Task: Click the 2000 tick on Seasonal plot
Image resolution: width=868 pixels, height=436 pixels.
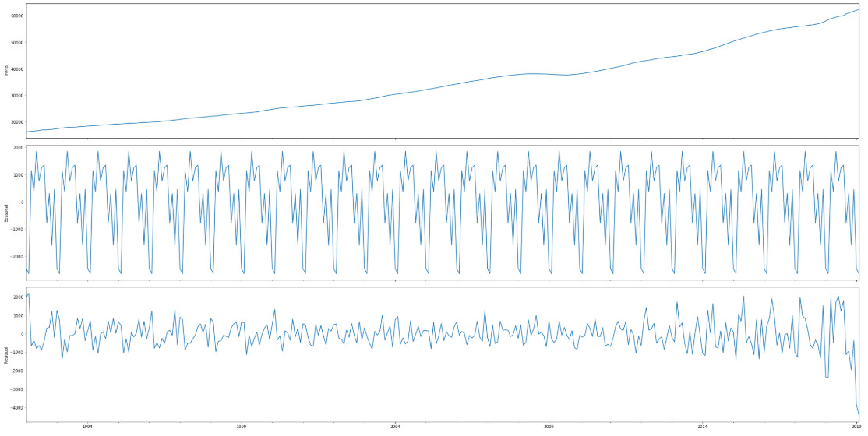Action: click(x=18, y=148)
